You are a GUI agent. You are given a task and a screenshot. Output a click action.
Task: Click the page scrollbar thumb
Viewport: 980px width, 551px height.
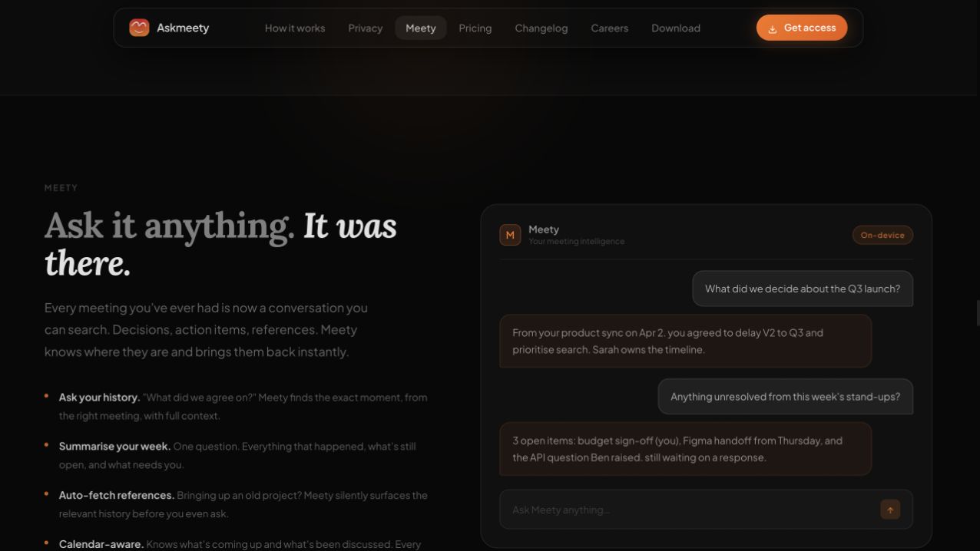tap(978, 314)
